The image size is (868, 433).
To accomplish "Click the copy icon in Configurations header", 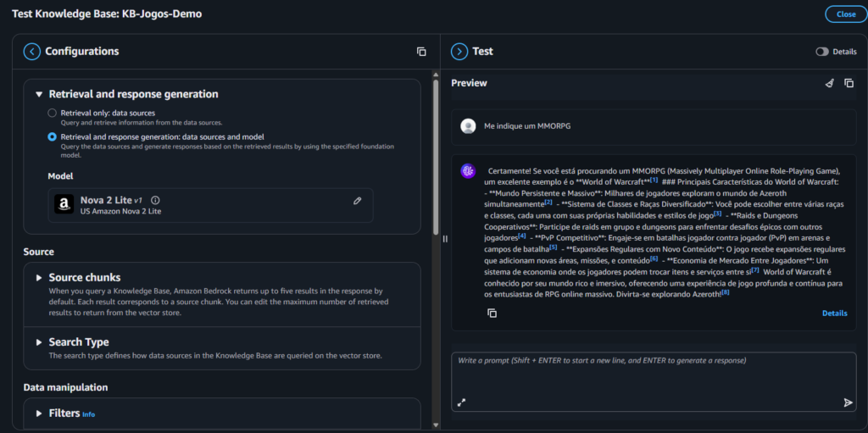I will (x=421, y=52).
